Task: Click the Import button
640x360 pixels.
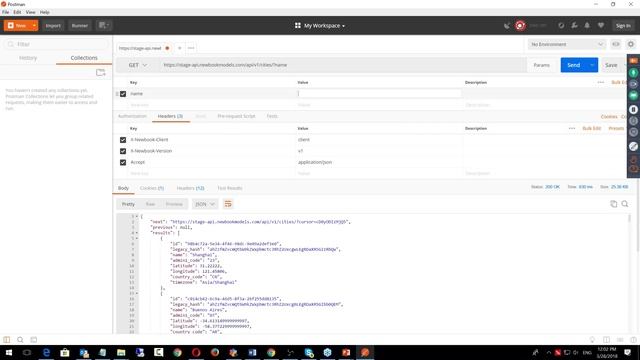Action: point(53,25)
